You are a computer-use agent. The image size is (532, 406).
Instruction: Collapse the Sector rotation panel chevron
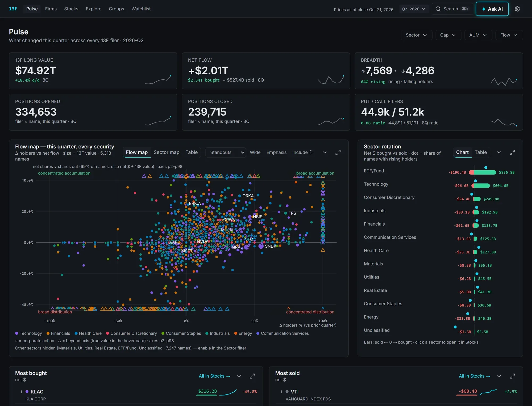[499, 152]
